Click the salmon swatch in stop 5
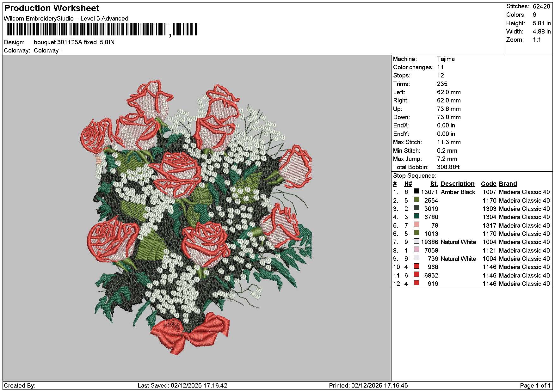Image resolution: width=555 pixels, height=392 pixels. (x=417, y=225)
